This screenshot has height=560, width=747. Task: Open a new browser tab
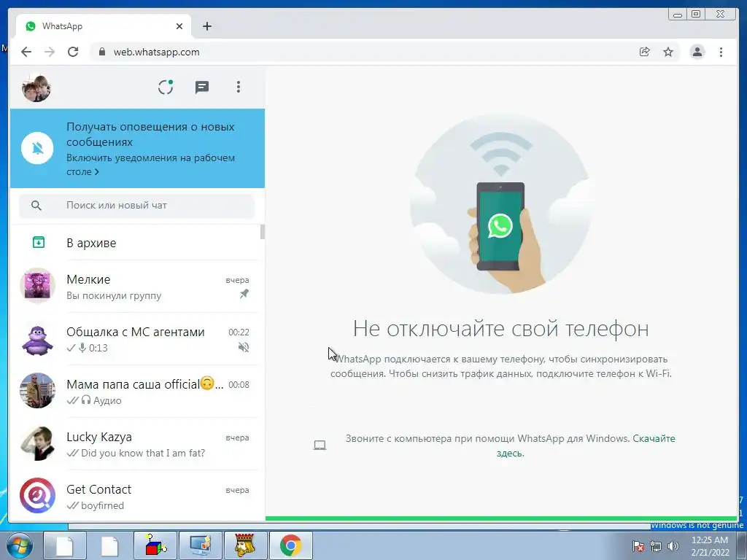pos(206,26)
